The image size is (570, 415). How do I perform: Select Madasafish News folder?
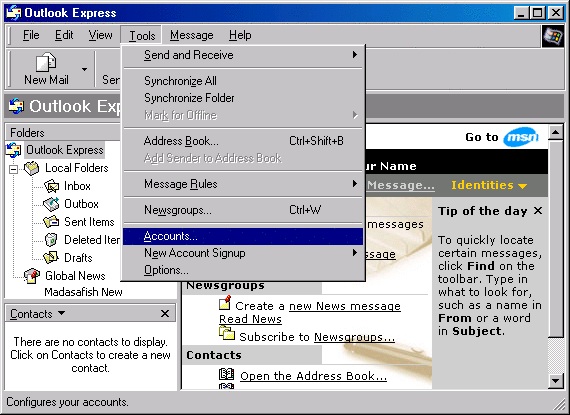[x=83, y=292]
